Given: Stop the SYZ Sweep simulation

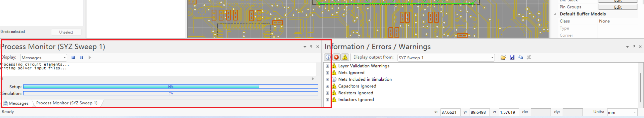Looking at the screenshot, I should pos(73,57).
